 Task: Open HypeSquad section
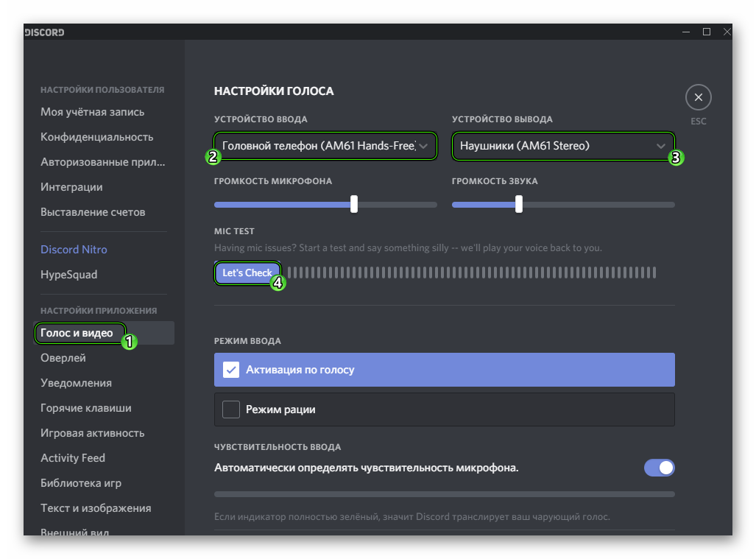tap(69, 275)
